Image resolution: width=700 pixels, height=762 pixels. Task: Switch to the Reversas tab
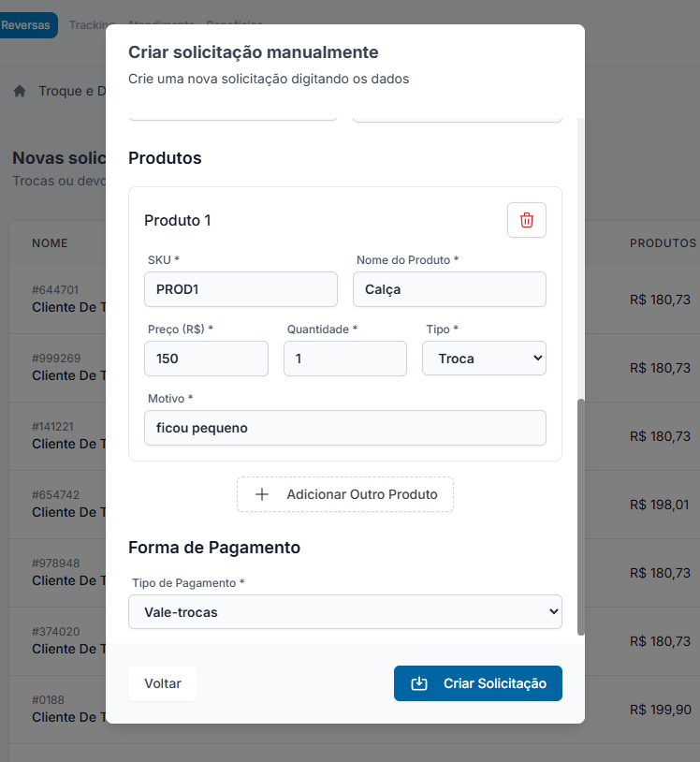click(x=27, y=25)
